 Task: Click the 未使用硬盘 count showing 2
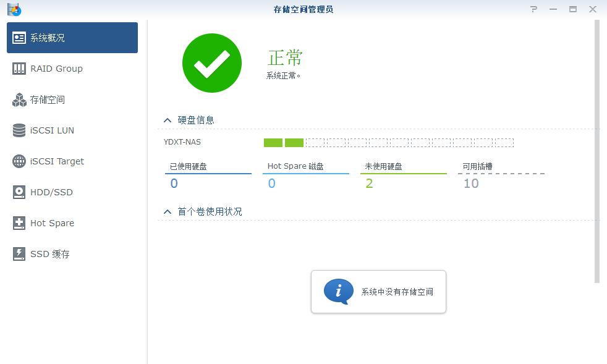370,184
